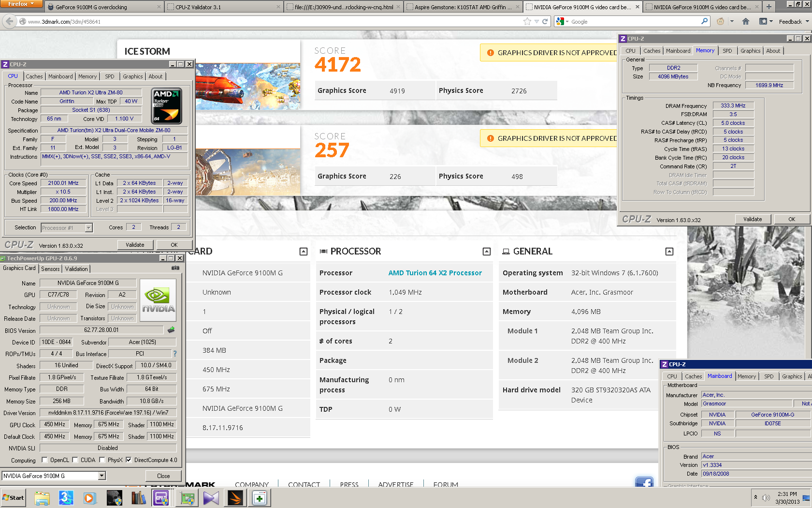Click the Google search input field
The height and width of the screenshot is (508, 812).
pyautogui.click(x=635, y=21)
